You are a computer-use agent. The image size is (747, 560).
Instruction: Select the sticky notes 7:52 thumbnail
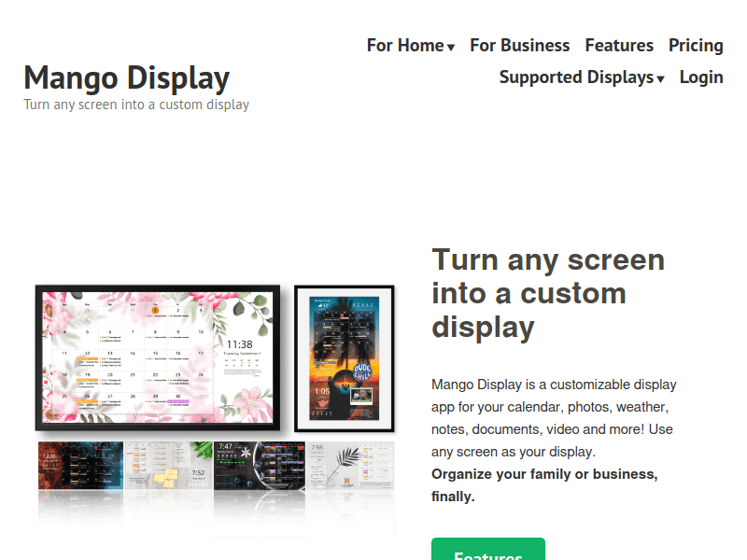[169, 465]
